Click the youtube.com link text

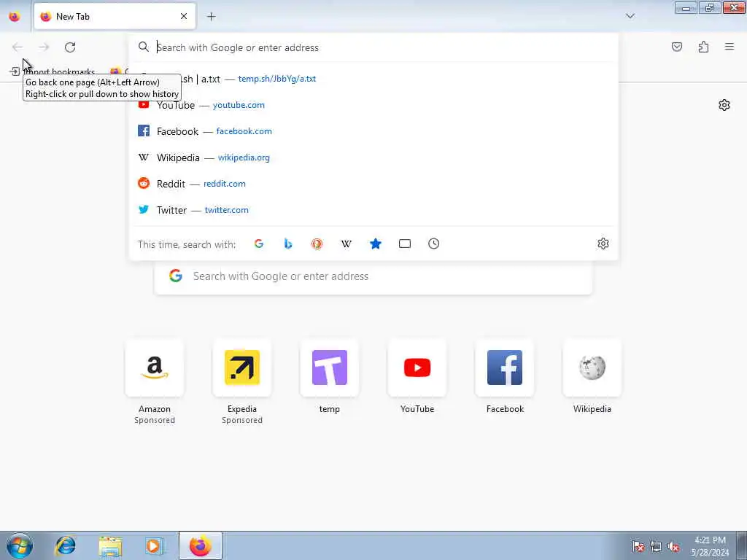pos(239,105)
